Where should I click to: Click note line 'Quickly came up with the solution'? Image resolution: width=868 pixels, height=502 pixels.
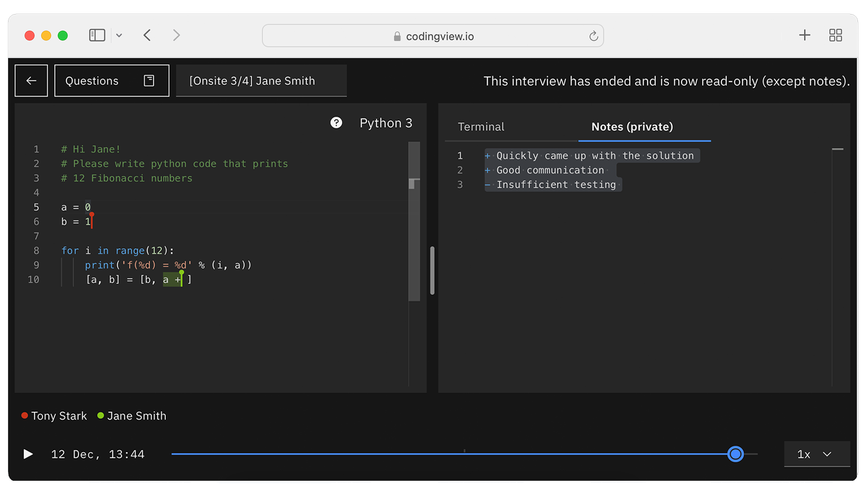point(592,156)
